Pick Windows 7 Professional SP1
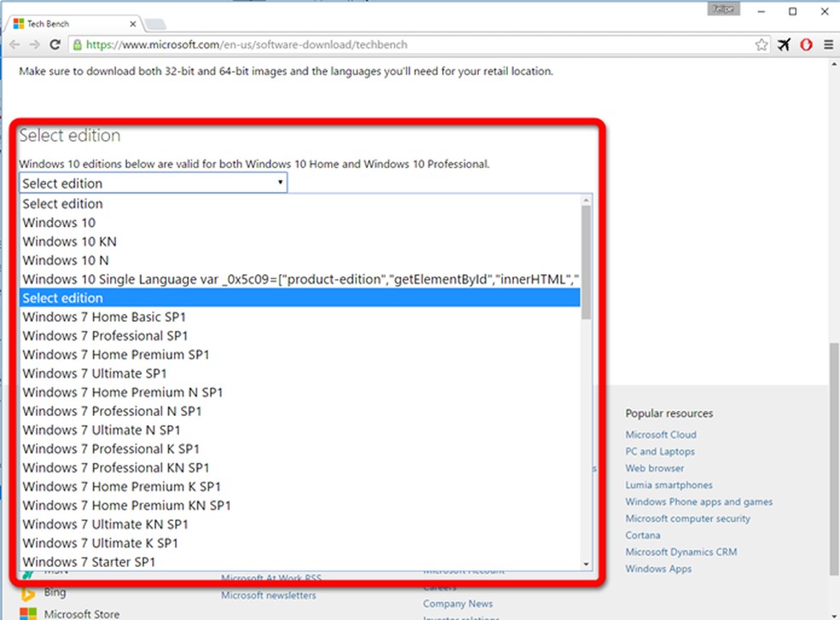 [300, 336]
